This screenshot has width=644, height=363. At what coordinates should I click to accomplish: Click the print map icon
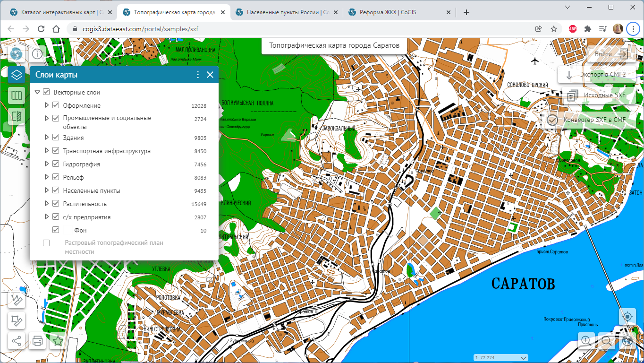click(x=38, y=341)
